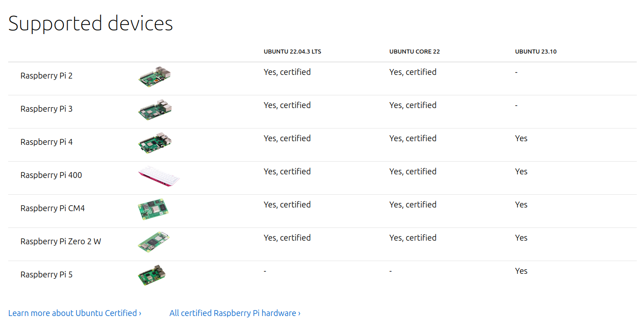Click the Raspberry Pi 400 keyboard image

(159, 176)
